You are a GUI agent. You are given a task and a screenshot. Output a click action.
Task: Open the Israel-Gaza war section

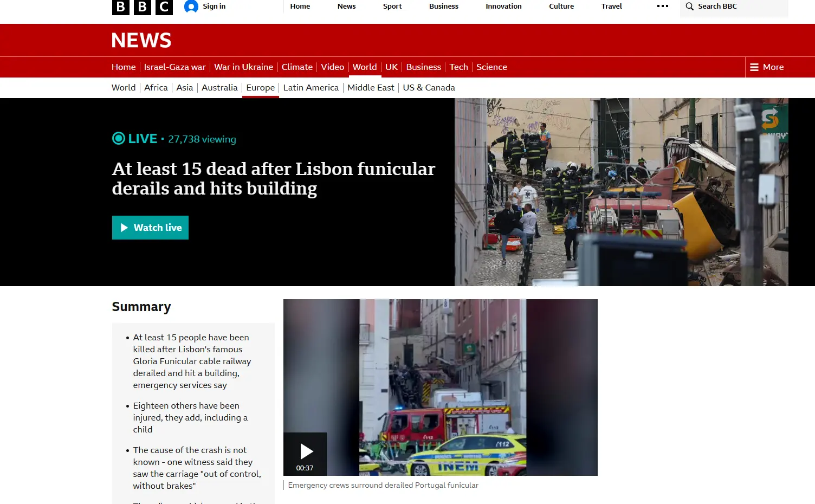(x=174, y=67)
